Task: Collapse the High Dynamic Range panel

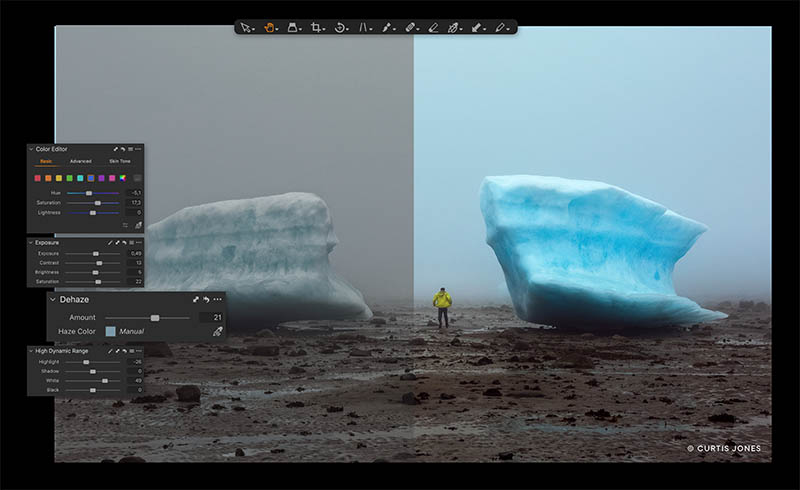Action: tap(31, 351)
